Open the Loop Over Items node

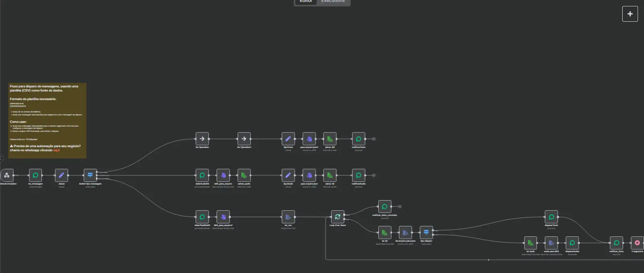(x=338, y=217)
